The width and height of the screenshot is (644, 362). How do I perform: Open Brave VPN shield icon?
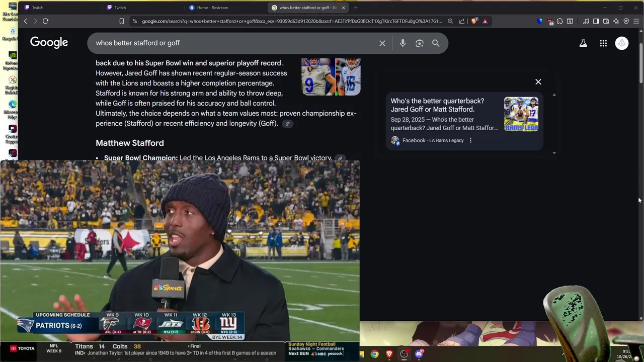[x=626, y=21]
